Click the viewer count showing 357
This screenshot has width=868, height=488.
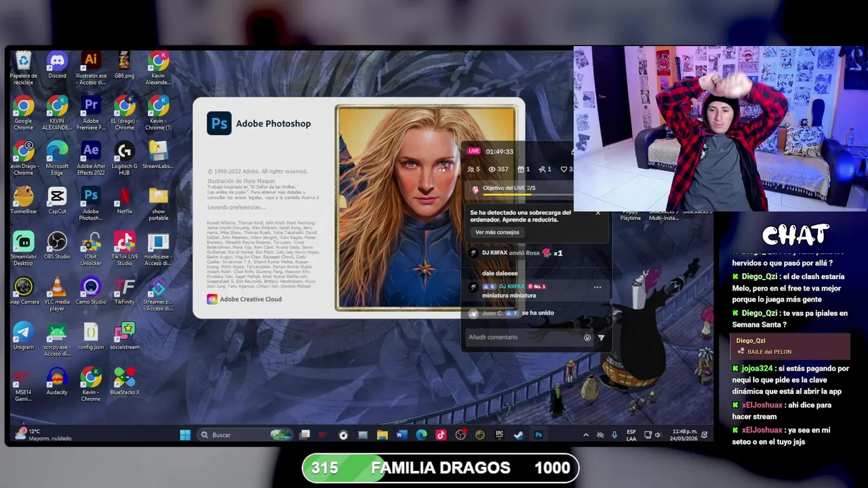(x=498, y=169)
